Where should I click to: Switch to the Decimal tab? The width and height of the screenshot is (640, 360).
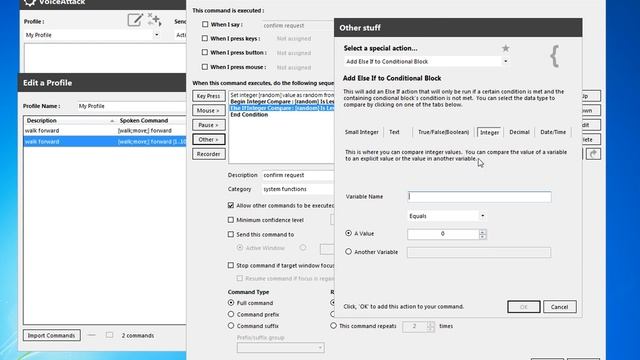click(519, 132)
